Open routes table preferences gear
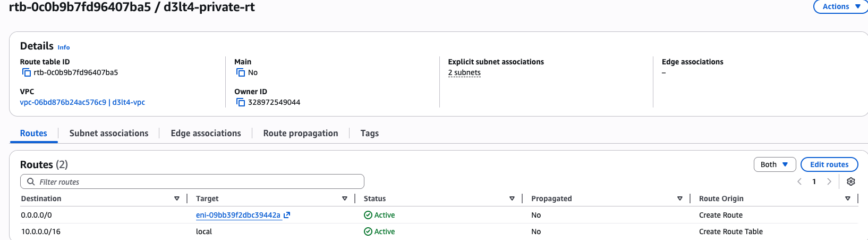The width and height of the screenshot is (868, 240). 850,181
